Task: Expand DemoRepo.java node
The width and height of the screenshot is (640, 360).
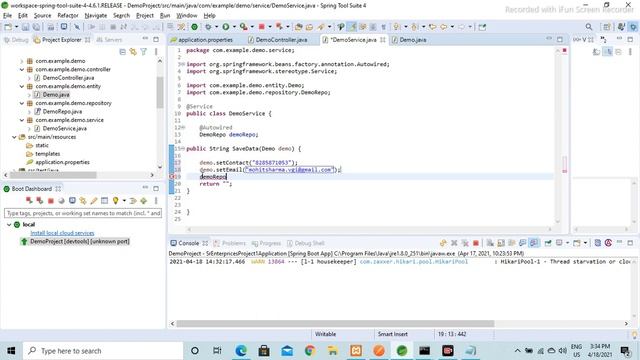Action: click(29, 111)
